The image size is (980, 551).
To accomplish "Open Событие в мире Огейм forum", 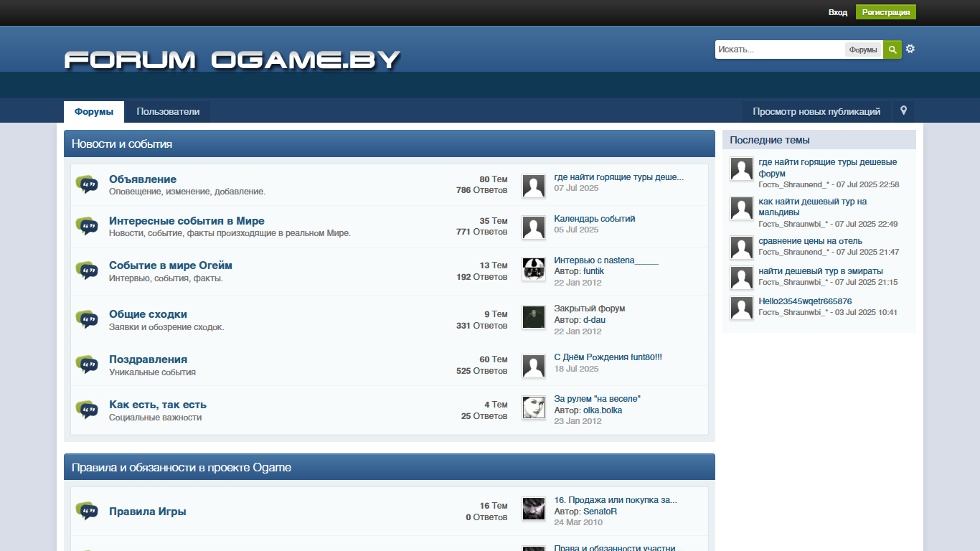I will click(x=171, y=265).
